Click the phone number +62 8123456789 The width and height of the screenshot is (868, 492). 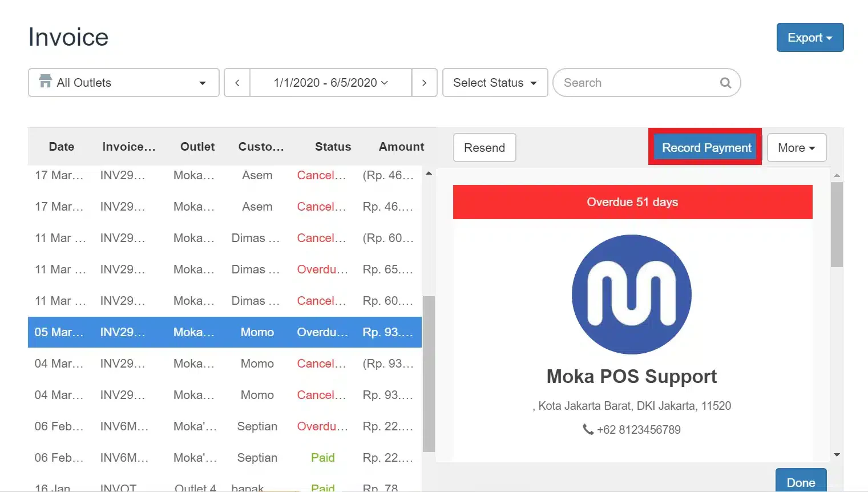click(x=639, y=430)
